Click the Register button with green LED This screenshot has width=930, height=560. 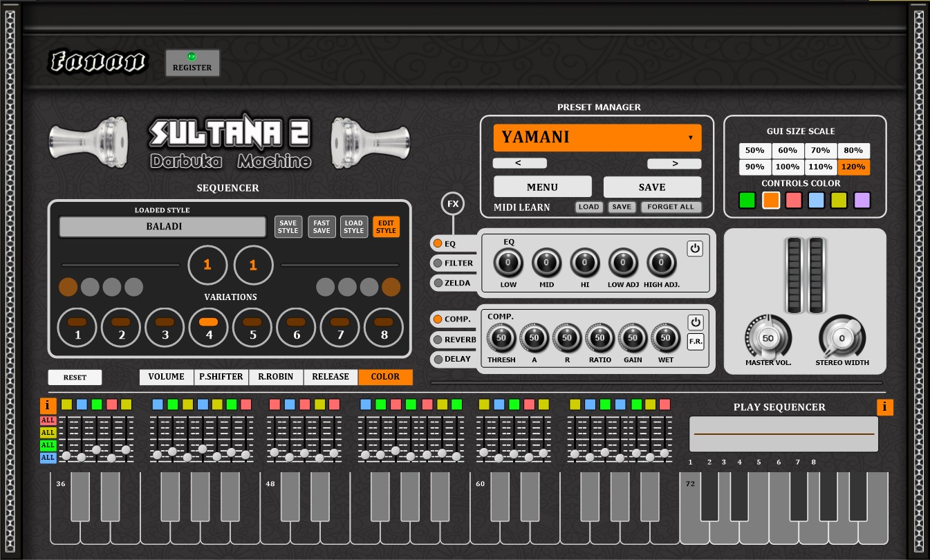pos(192,63)
